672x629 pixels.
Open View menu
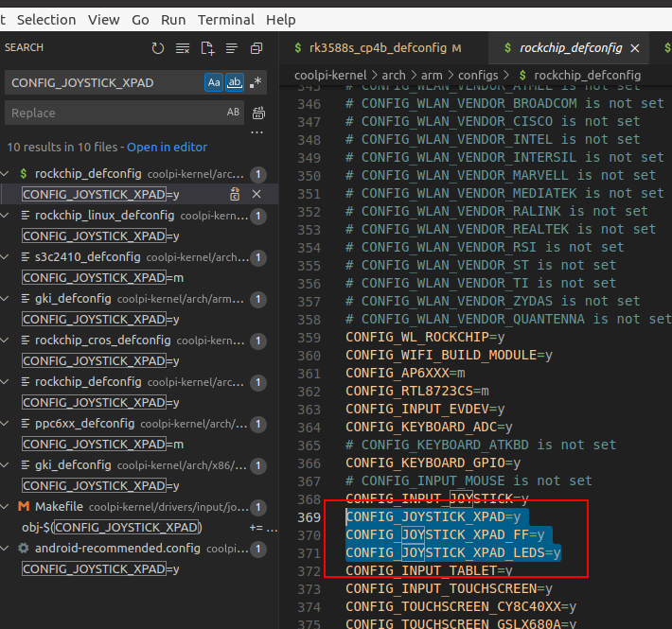[x=104, y=20]
